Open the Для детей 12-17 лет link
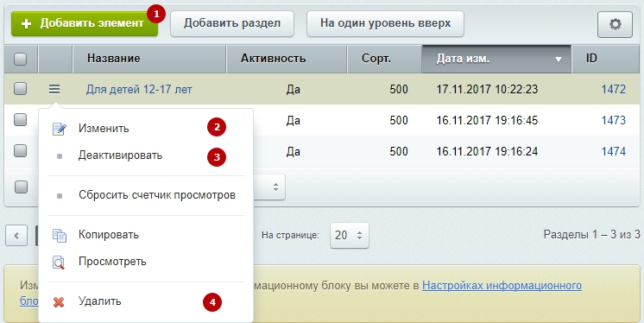The height and width of the screenshot is (323, 644). 139,90
